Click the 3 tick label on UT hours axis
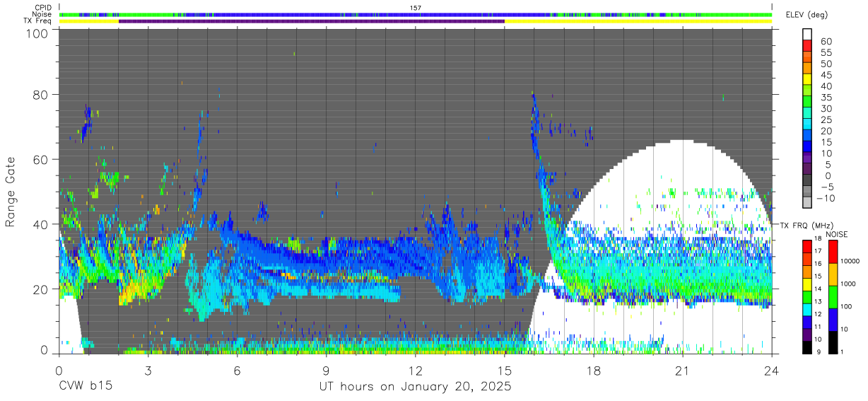868x401 pixels. pyautogui.click(x=148, y=370)
